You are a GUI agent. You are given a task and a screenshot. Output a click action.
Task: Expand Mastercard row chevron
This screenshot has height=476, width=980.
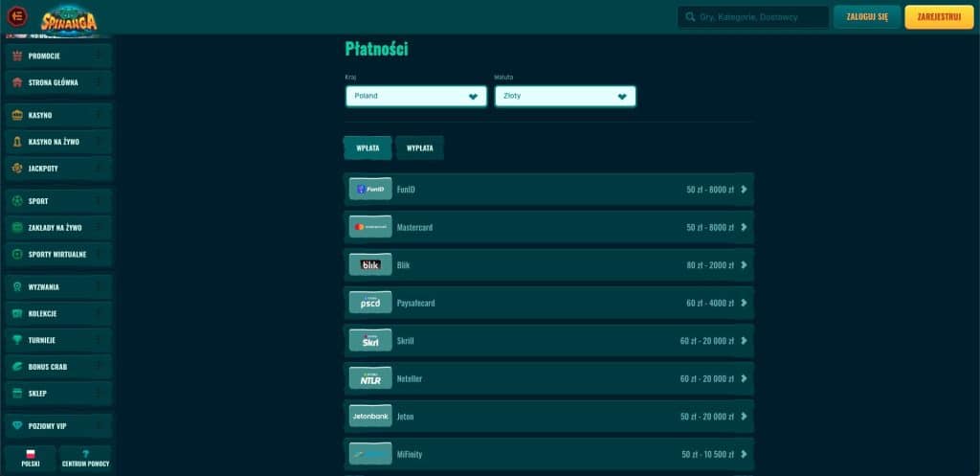coord(744,227)
